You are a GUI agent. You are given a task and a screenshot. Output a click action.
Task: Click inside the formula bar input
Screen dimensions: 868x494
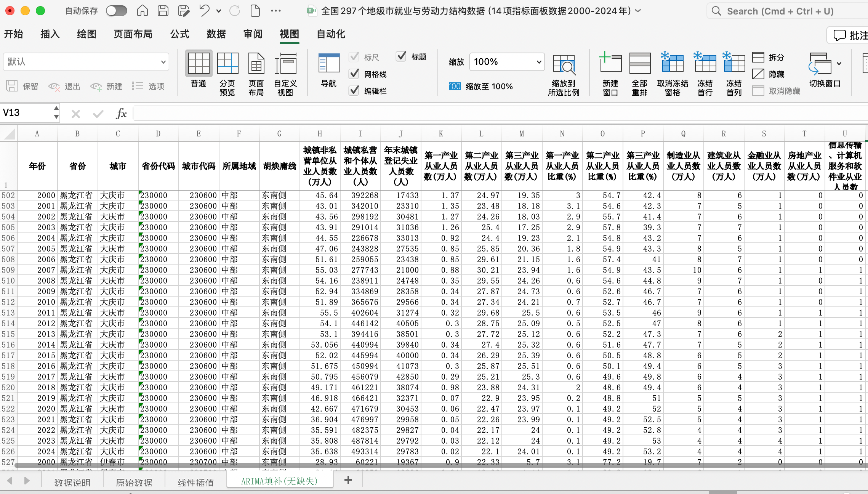point(457,113)
